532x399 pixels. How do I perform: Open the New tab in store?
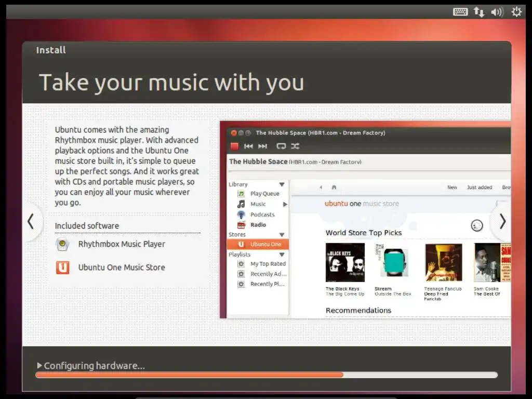(x=452, y=187)
